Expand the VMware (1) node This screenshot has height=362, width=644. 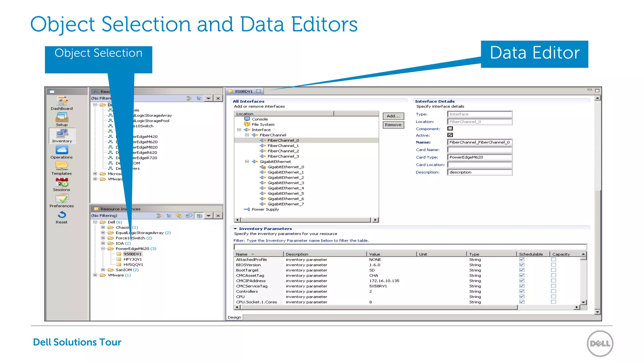[x=95, y=275]
